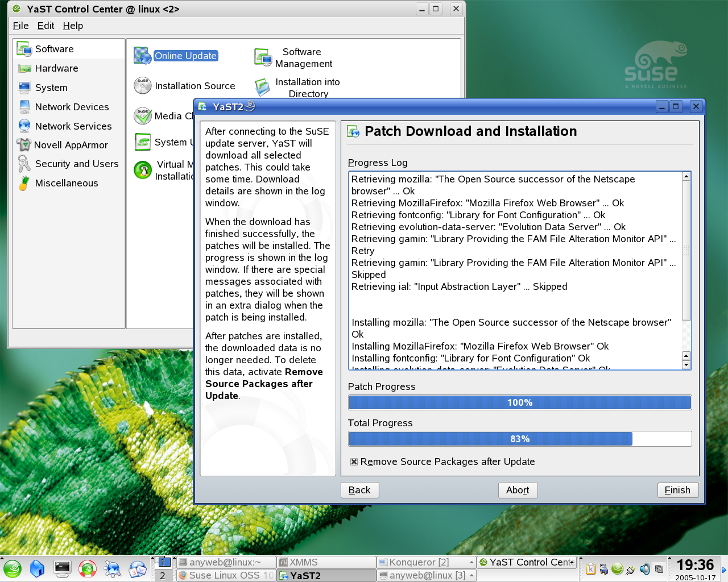Click the Back button
728x582 pixels.
click(359, 490)
